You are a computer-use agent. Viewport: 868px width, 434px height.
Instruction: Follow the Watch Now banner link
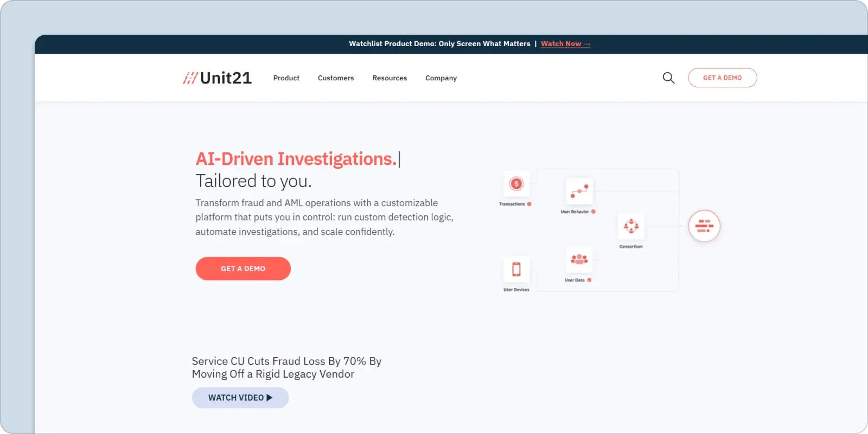566,44
